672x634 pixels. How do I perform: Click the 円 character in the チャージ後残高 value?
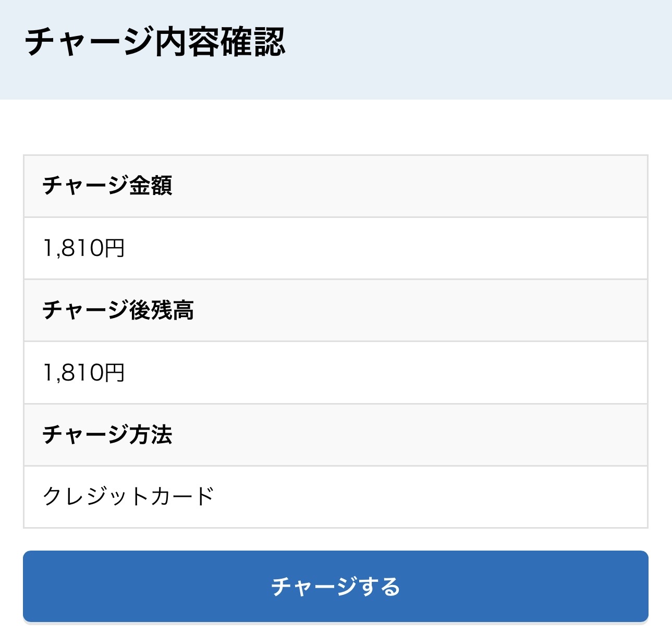tap(115, 373)
